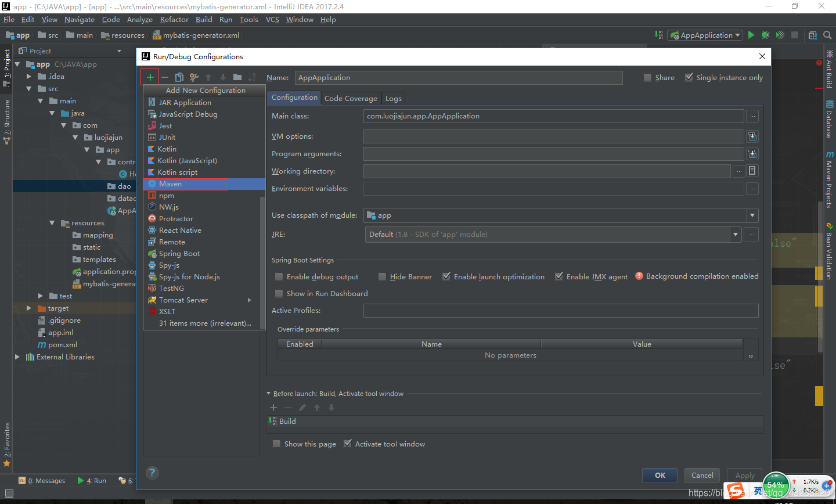Screen dimensions: 836x504
Task: Click the Cancel button
Action: pos(702,475)
